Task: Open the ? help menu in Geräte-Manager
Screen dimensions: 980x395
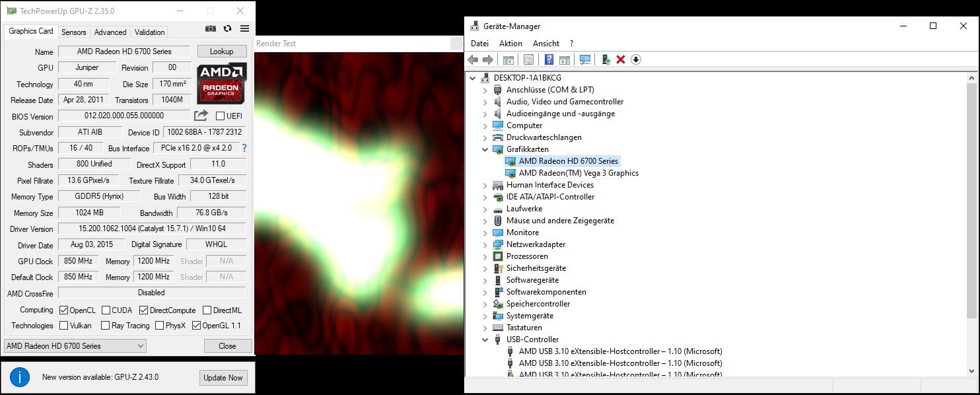Action: pos(571,44)
